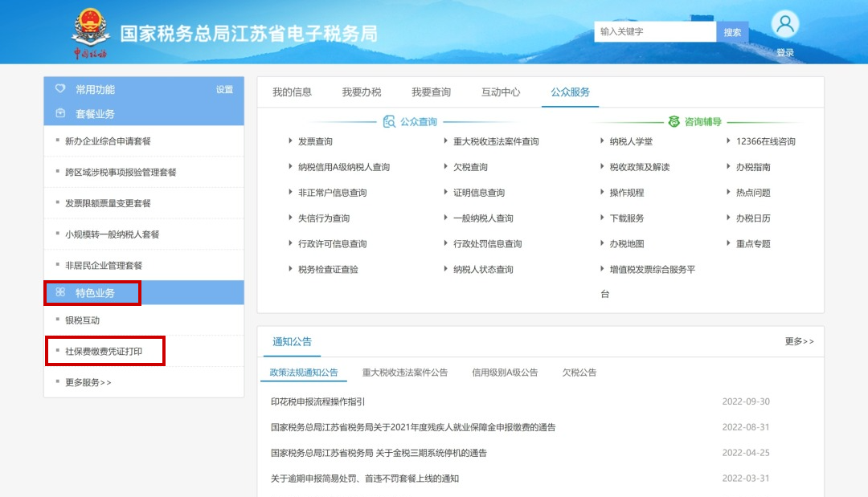Open 纳税信用A级纳税人查询

pos(344,167)
